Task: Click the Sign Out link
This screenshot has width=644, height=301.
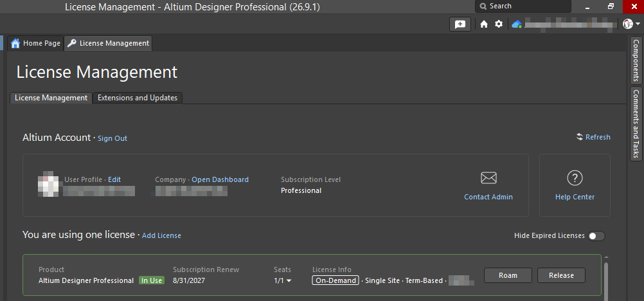Action: pyautogui.click(x=112, y=138)
